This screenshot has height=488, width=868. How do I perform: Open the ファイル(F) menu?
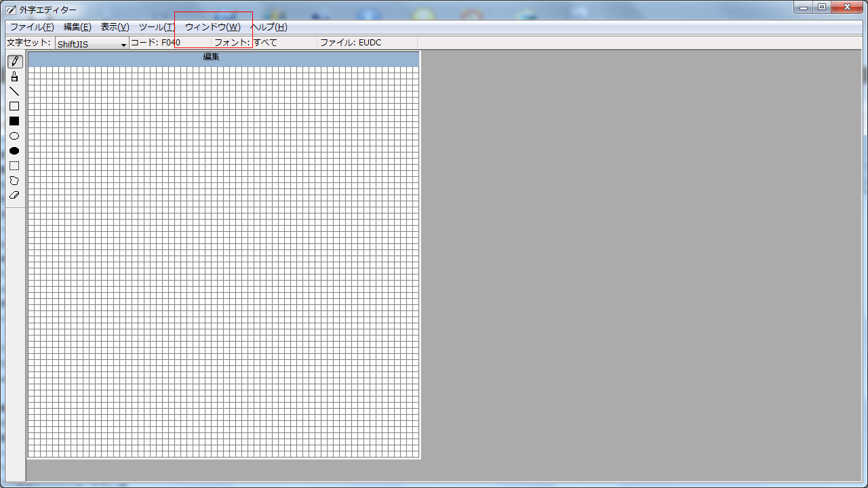coord(32,27)
